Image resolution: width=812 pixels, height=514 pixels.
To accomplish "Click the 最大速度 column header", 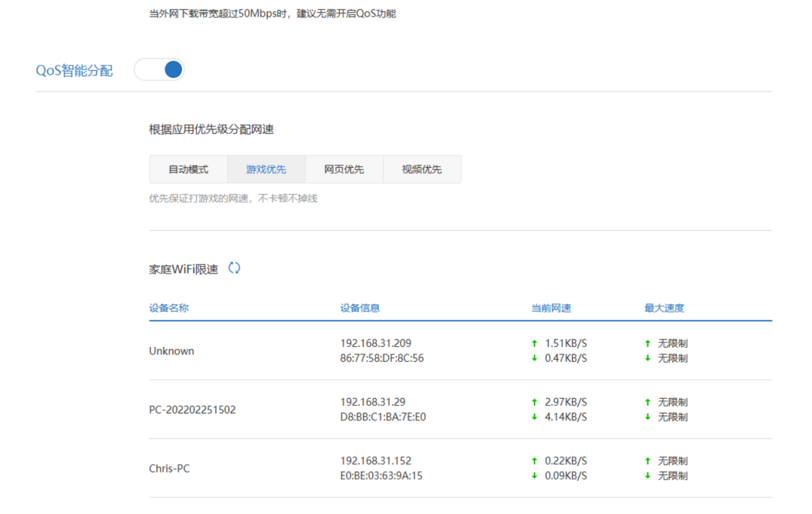I will (x=664, y=308).
